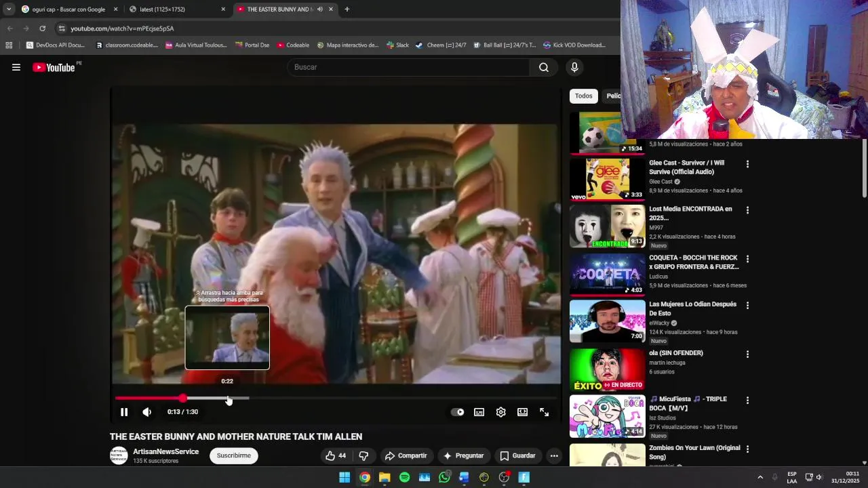Viewport: 868px width, 488px height.
Task: Mute the video volume
Action: tap(147, 412)
